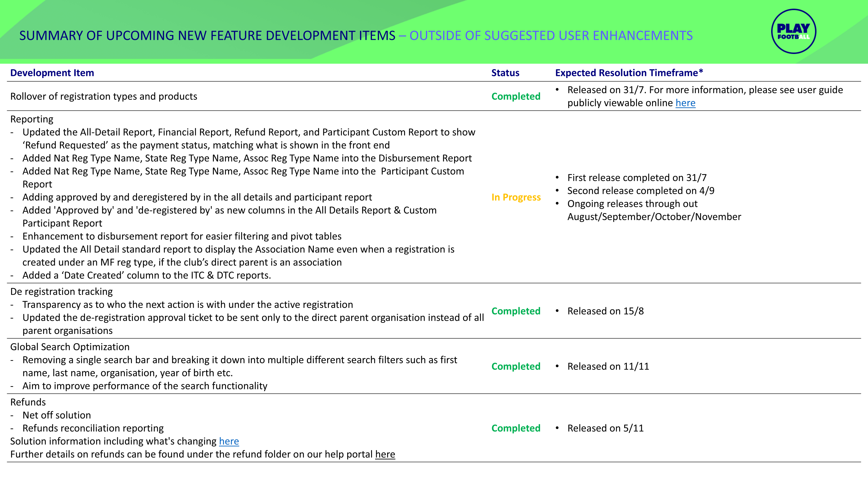Screen dimensions: 868x488
Task: Select 'Expected Resolution Timeframe*' column header
Action: pos(629,73)
